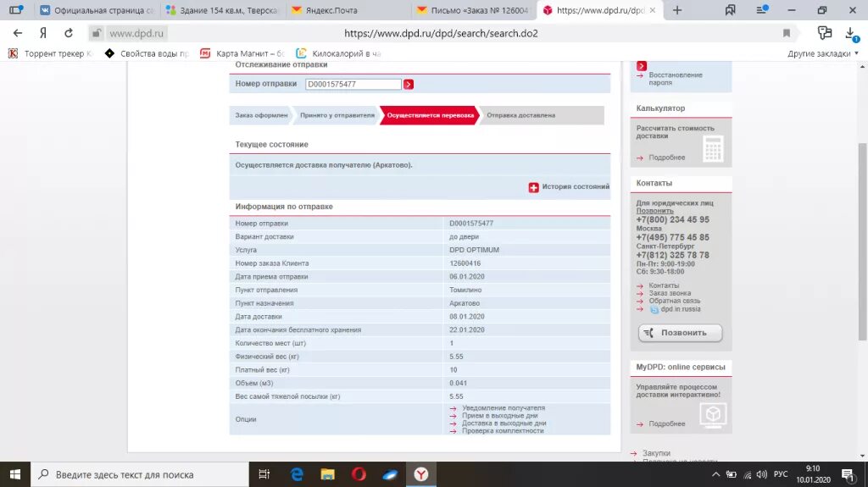The height and width of the screenshot is (487, 868).
Task: Open browser menu icon with blue dot
Action: pos(762,10)
